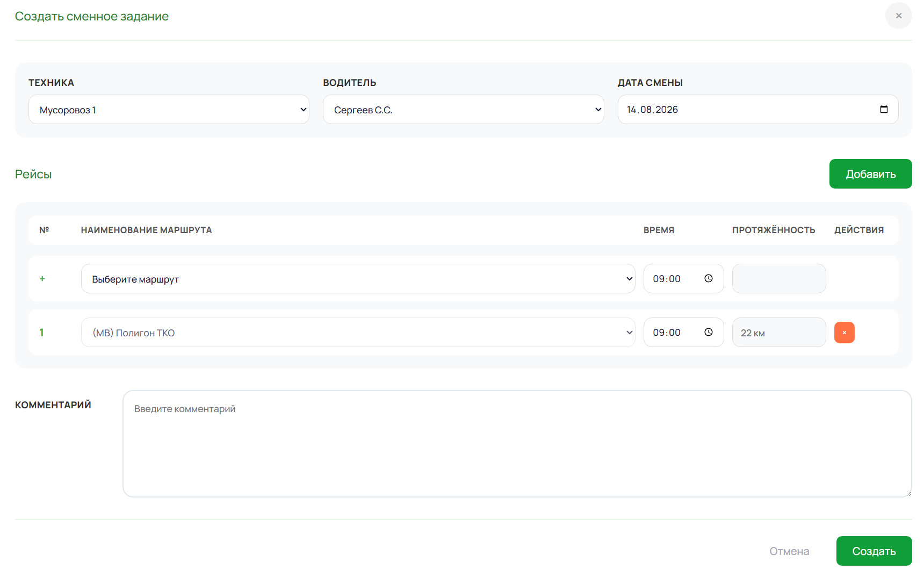
Task: Close the shift task dialog
Action: (898, 16)
